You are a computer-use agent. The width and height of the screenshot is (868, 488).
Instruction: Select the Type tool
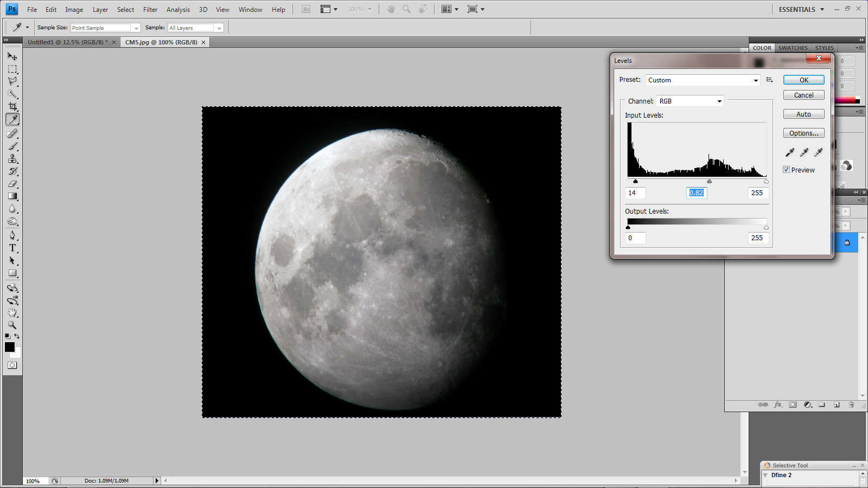pos(12,248)
